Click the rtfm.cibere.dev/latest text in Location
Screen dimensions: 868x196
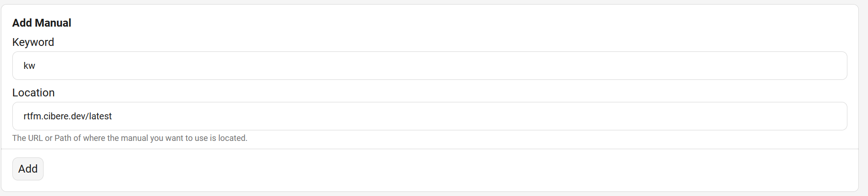point(68,116)
